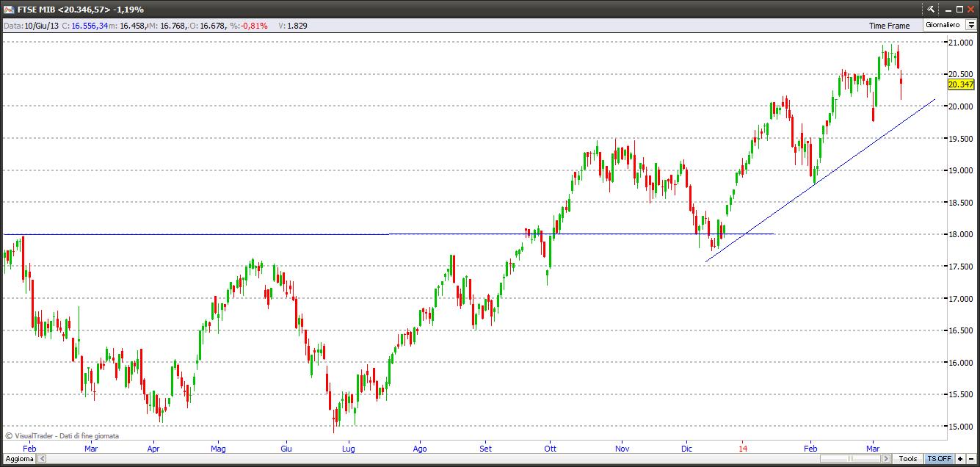Screen dimensions: 980x467
Task: Click the 18.000 price axis label
Action: coord(959,234)
